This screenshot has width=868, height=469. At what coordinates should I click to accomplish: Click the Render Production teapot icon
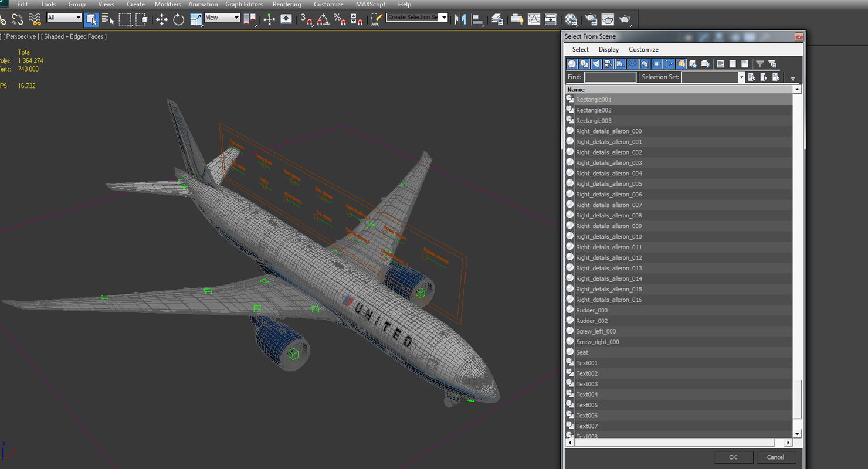[x=625, y=19]
